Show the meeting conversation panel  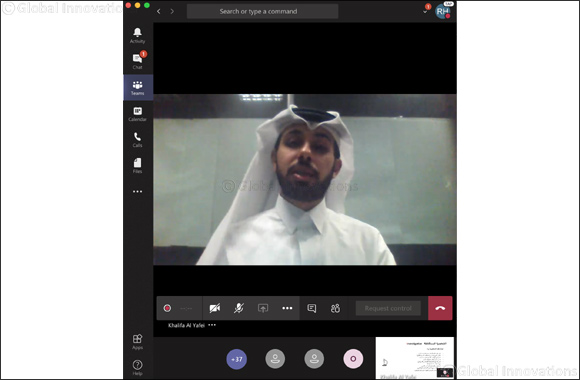click(x=312, y=308)
